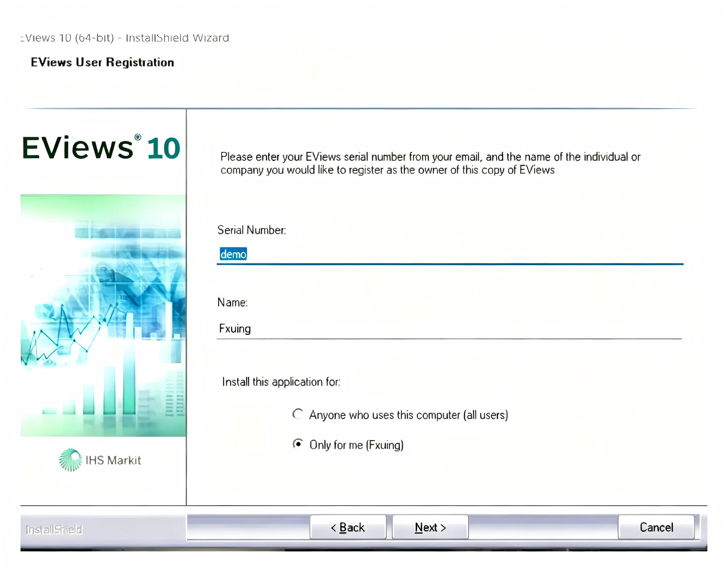Image resolution: width=728 pixels, height=586 pixels.
Task: Click the Next button
Action: point(430,527)
